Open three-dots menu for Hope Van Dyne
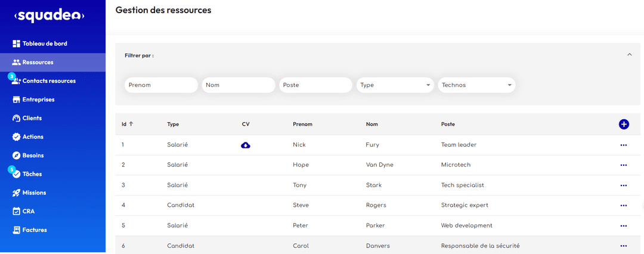Screen dimensions: 644x254 coord(624,165)
